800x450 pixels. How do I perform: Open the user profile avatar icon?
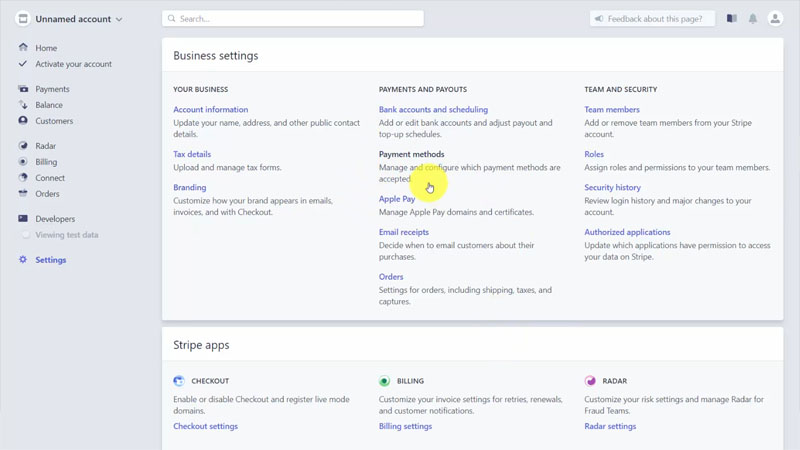(x=775, y=19)
